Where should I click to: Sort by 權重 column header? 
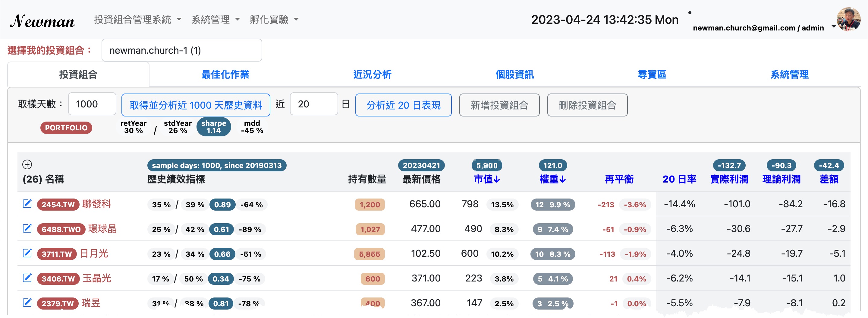pyautogui.click(x=552, y=179)
